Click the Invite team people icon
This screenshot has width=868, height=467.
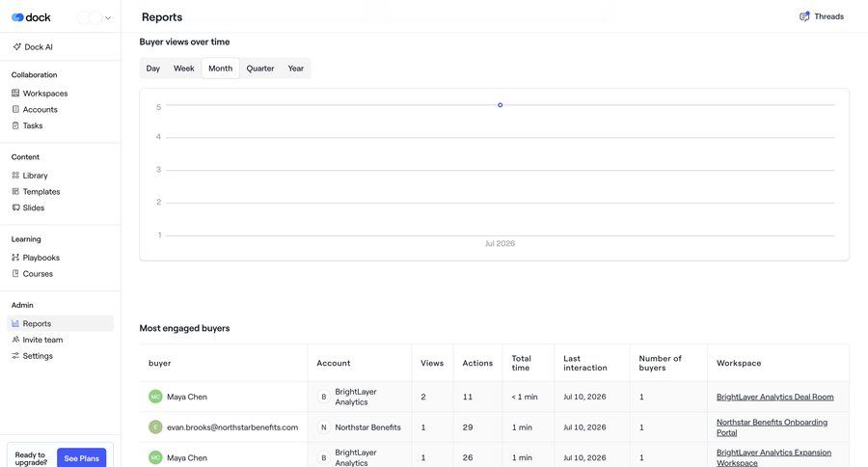(15, 339)
